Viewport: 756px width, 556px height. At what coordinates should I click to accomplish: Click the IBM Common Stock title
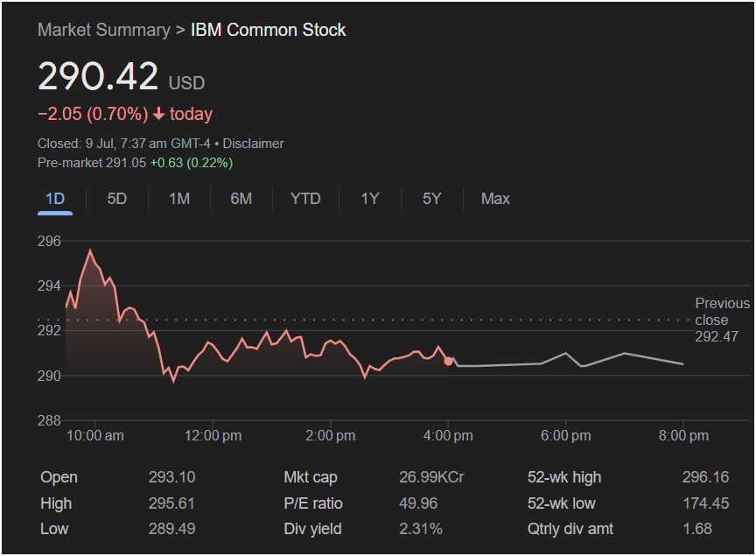click(x=268, y=30)
